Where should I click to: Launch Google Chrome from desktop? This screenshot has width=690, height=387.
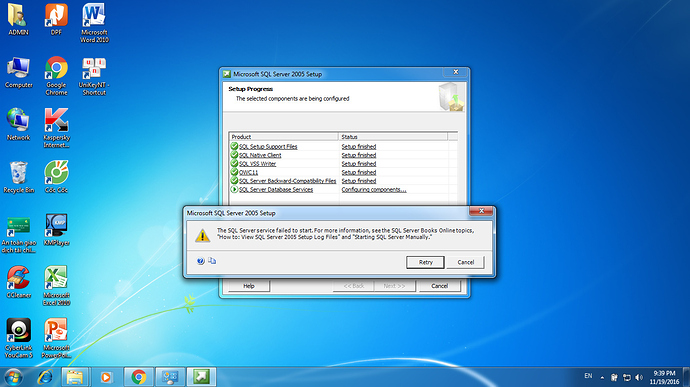click(x=56, y=76)
